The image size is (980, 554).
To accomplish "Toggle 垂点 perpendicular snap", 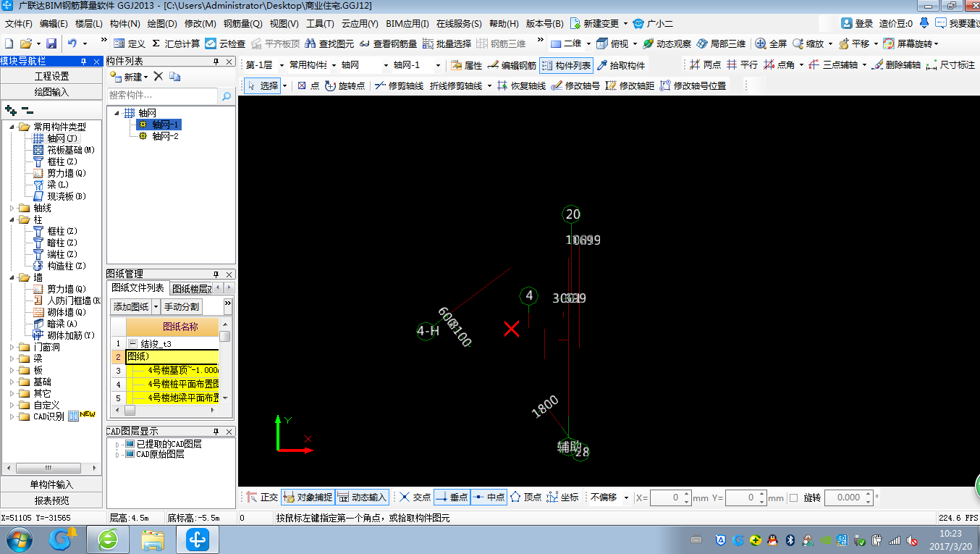I will pyautogui.click(x=452, y=498).
